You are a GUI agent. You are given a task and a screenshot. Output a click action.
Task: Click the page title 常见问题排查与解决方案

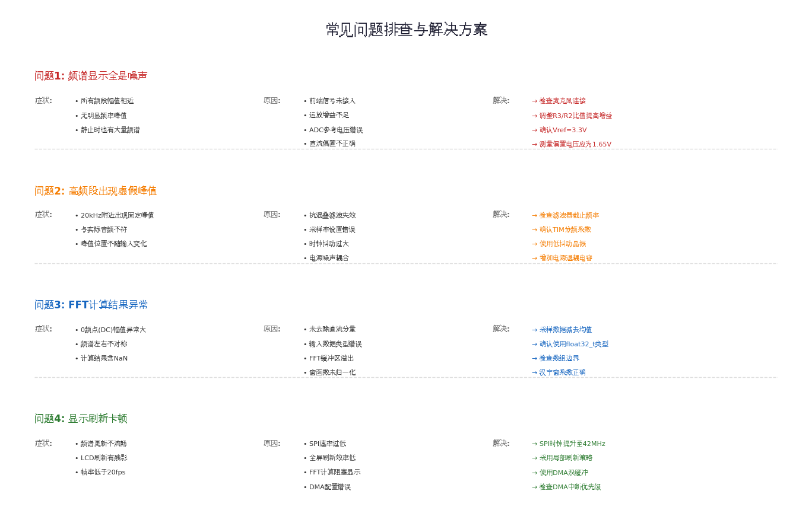click(x=407, y=30)
